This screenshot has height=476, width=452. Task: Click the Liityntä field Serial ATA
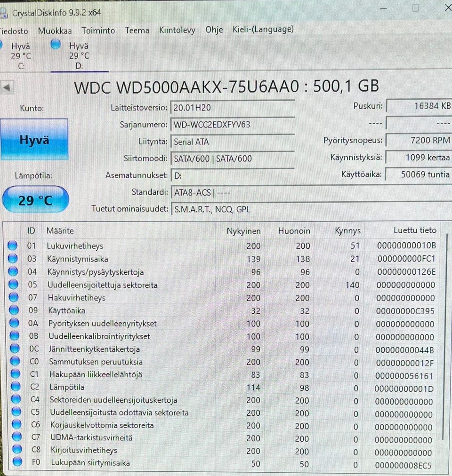(x=233, y=142)
